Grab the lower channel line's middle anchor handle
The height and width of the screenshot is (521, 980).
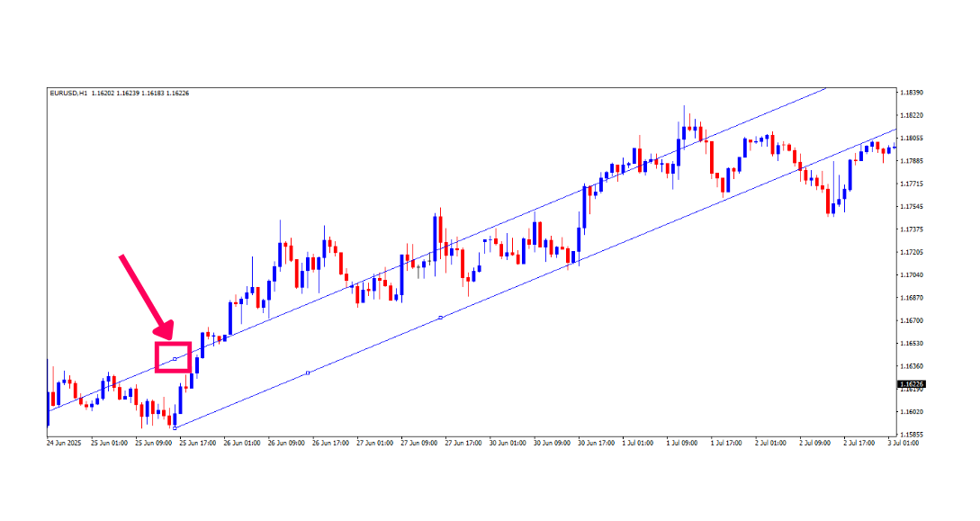pos(308,373)
